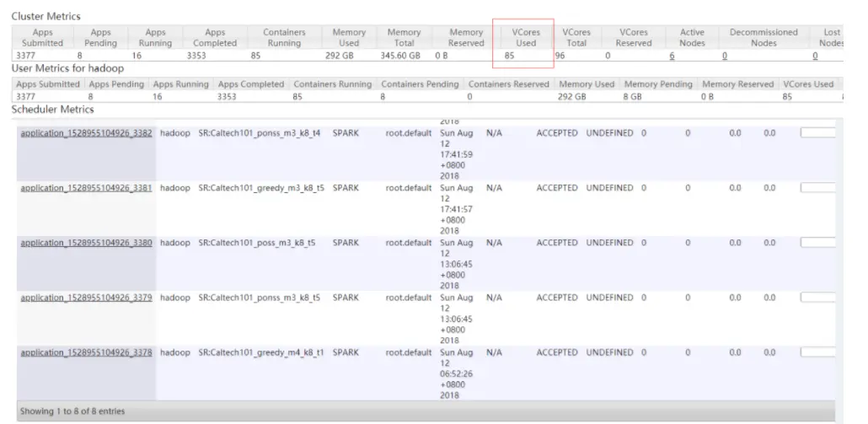Click the Active Nodes header
Image resolution: width=868 pixels, height=424 pixels.
[x=692, y=38]
